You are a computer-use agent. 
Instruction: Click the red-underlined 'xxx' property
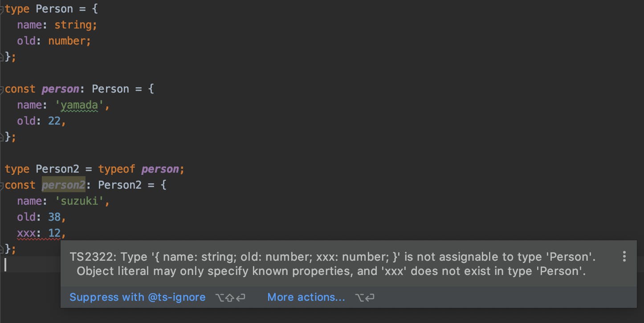[26, 233]
